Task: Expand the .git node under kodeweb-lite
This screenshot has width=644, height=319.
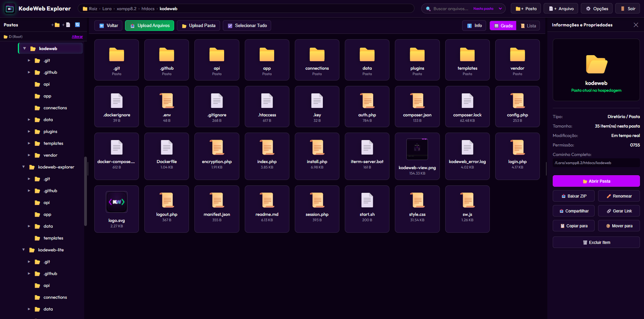Action: click(29, 262)
